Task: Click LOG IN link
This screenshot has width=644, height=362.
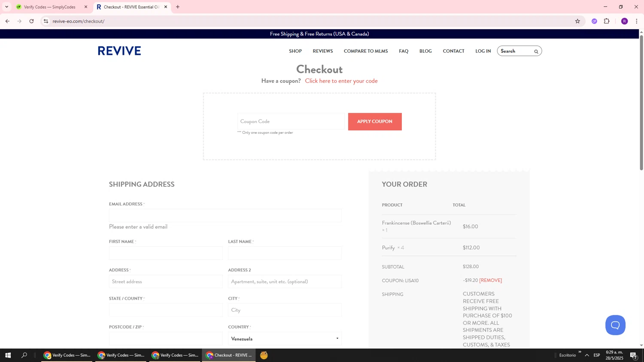Action: pos(483,51)
